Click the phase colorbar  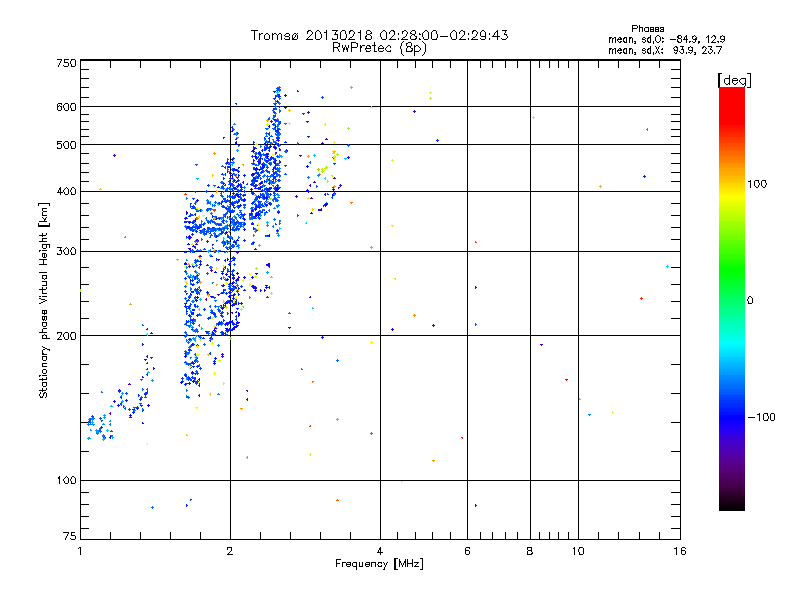tap(732, 298)
